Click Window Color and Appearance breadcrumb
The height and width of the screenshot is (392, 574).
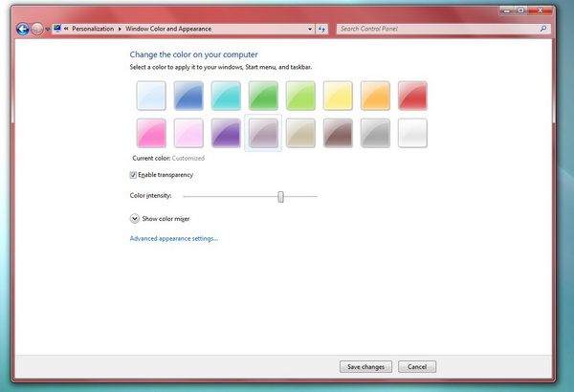click(168, 30)
